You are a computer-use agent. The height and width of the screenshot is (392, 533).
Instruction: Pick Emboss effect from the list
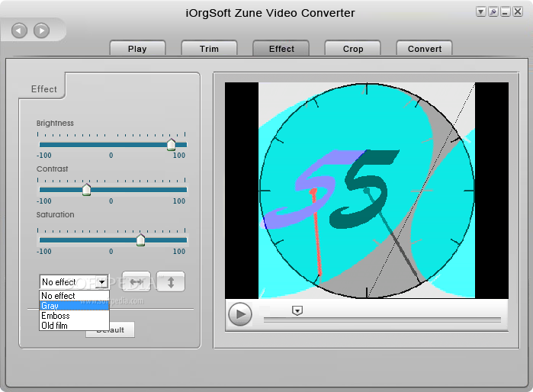pyautogui.click(x=74, y=316)
